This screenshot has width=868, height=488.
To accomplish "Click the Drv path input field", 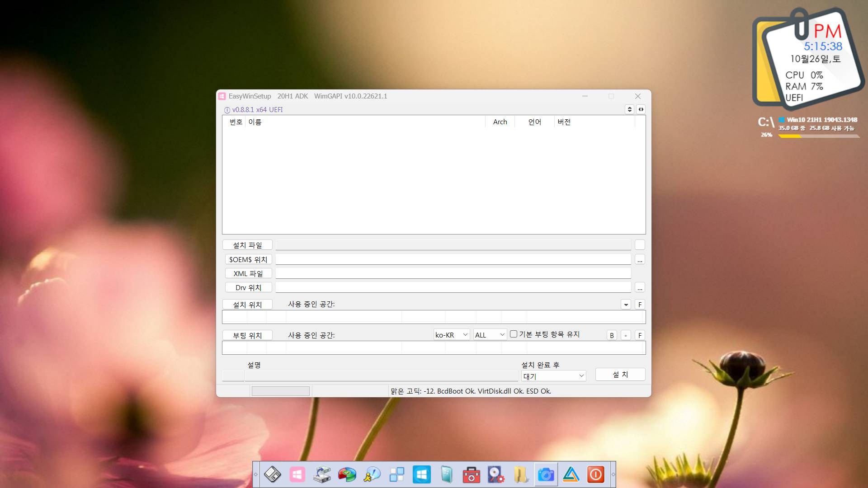I will [453, 287].
